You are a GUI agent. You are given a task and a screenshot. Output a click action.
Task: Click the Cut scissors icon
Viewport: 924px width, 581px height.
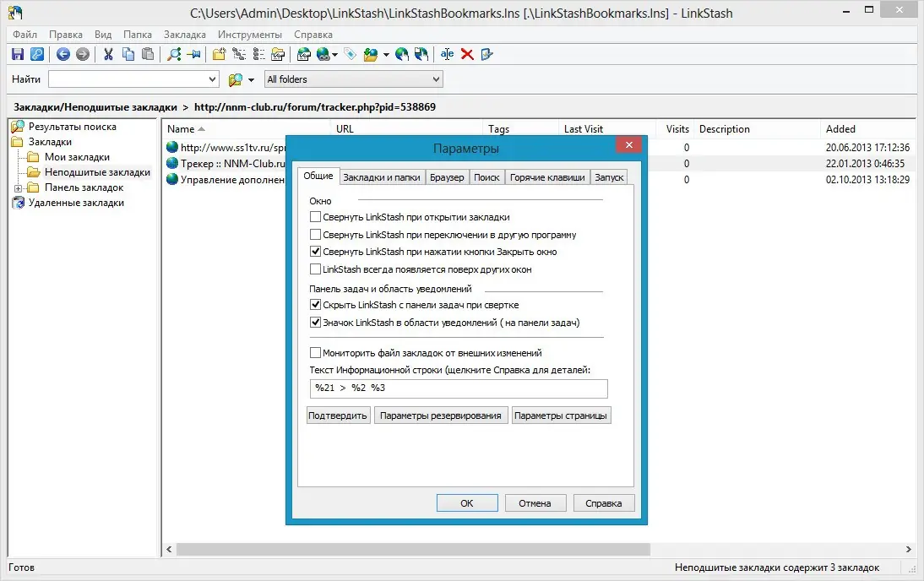pos(108,54)
